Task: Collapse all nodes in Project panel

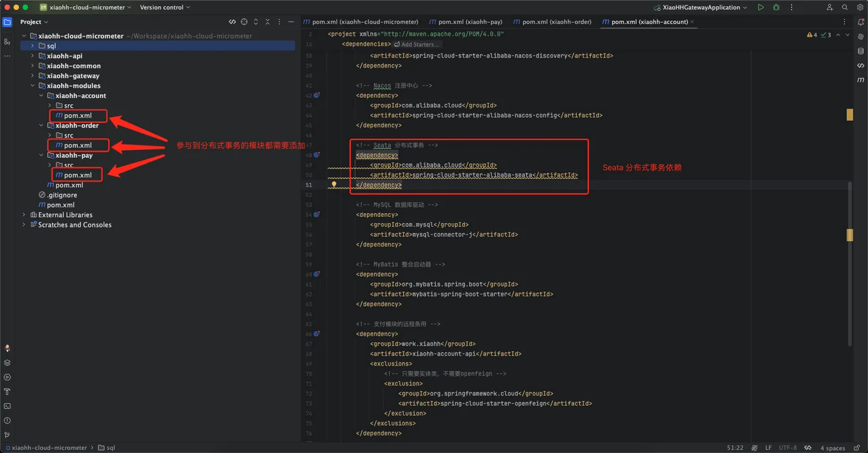Action: coord(268,22)
